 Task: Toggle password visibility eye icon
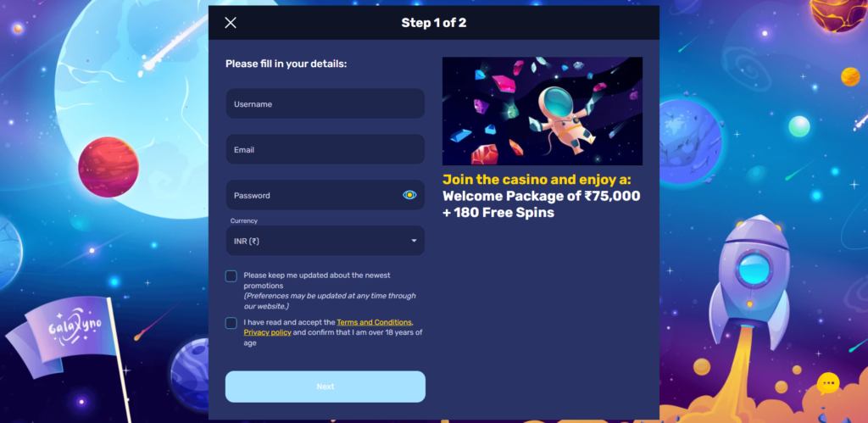[x=409, y=195]
